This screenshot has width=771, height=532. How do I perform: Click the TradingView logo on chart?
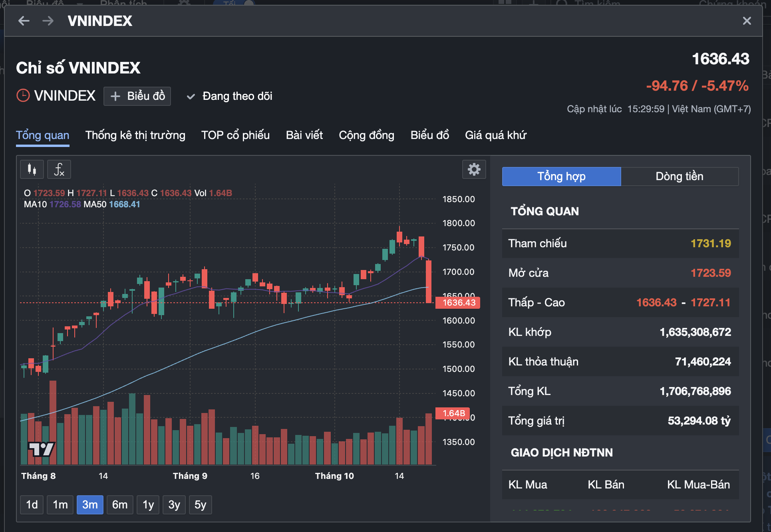click(x=41, y=449)
